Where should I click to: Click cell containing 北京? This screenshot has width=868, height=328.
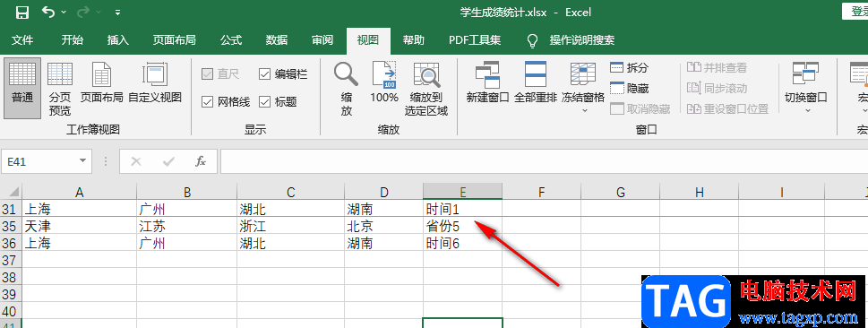click(x=383, y=226)
